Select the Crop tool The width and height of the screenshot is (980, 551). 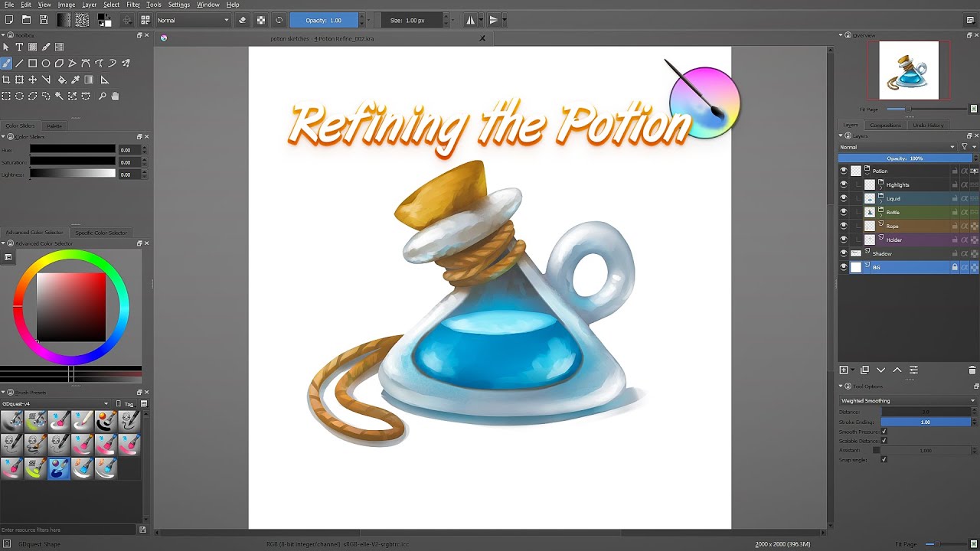click(6, 80)
